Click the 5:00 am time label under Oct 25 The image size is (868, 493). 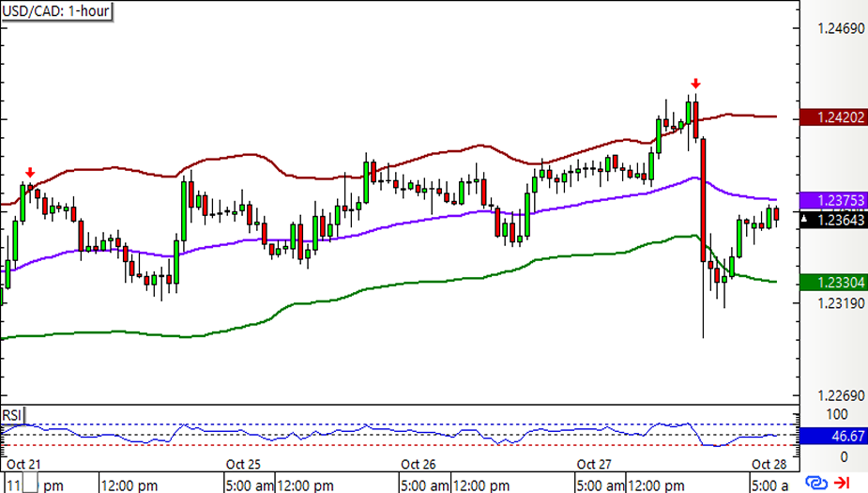(250, 485)
